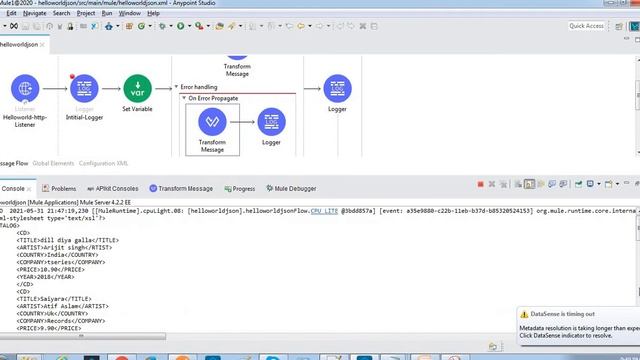
Task: Toggle show console when standard error changes
Action: click(564, 184)
